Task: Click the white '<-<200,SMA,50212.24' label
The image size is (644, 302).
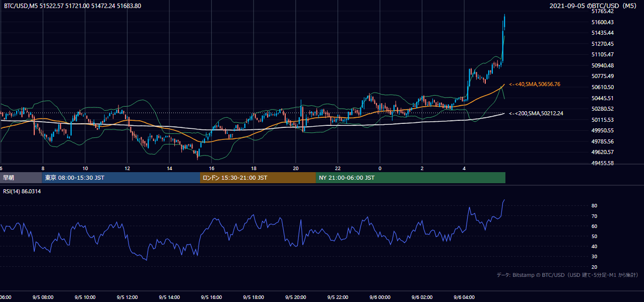Action: pyautogui.click(x=536, y=114)
